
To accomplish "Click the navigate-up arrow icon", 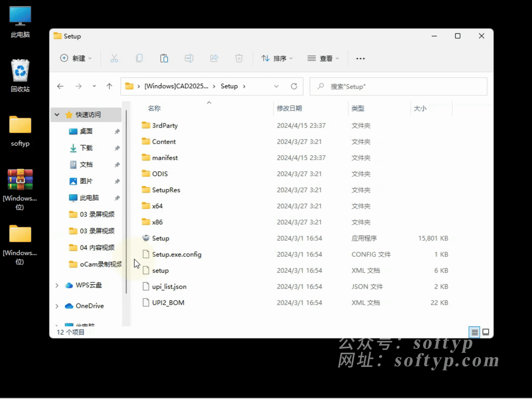I will pyautogui.click(x=109, y=86).
